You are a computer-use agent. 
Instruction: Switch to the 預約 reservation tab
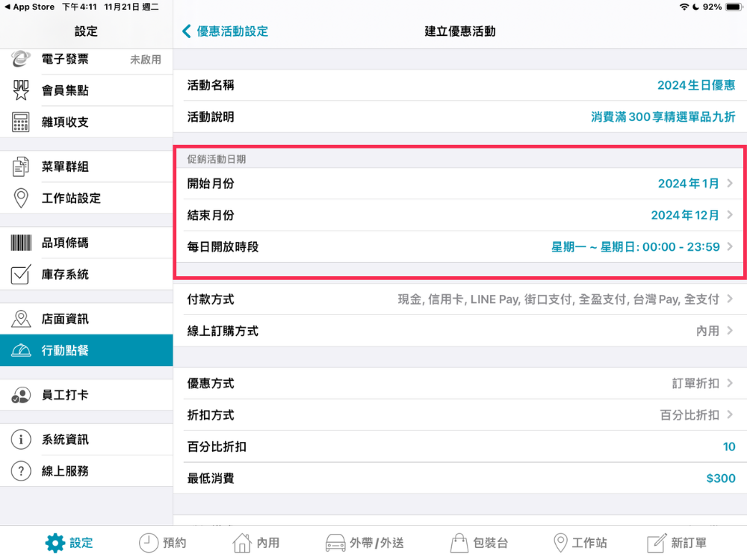[163, 543]
